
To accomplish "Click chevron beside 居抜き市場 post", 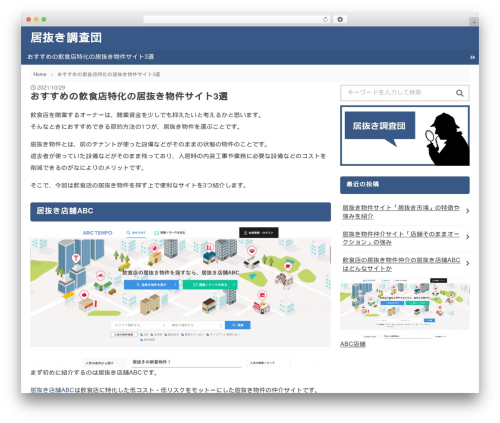I will click(468, 211).
